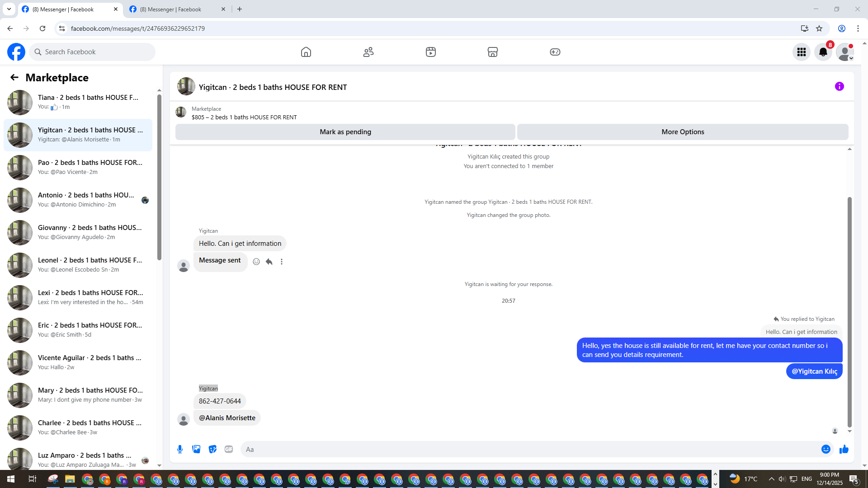The height and width of the screenshot is (488, 868).
Task: Open more options dots on Message sent
Action: (x=282, y=262)
